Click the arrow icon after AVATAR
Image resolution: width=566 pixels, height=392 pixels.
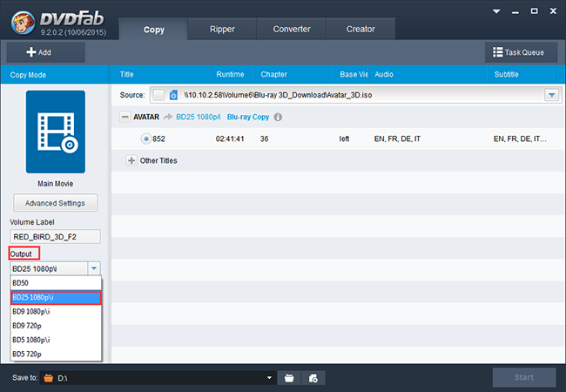point(168,117)
